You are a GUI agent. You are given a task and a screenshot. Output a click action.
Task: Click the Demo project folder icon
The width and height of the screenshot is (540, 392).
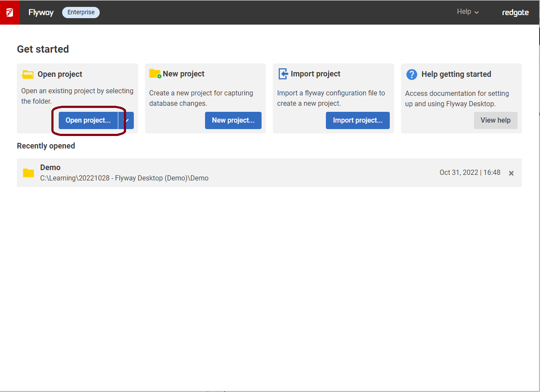click(x=28, y=173)
